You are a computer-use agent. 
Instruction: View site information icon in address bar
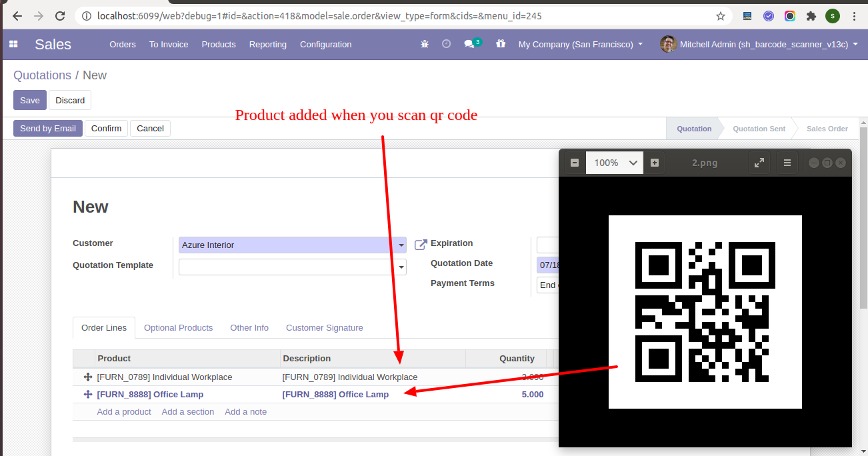(87, 15)
